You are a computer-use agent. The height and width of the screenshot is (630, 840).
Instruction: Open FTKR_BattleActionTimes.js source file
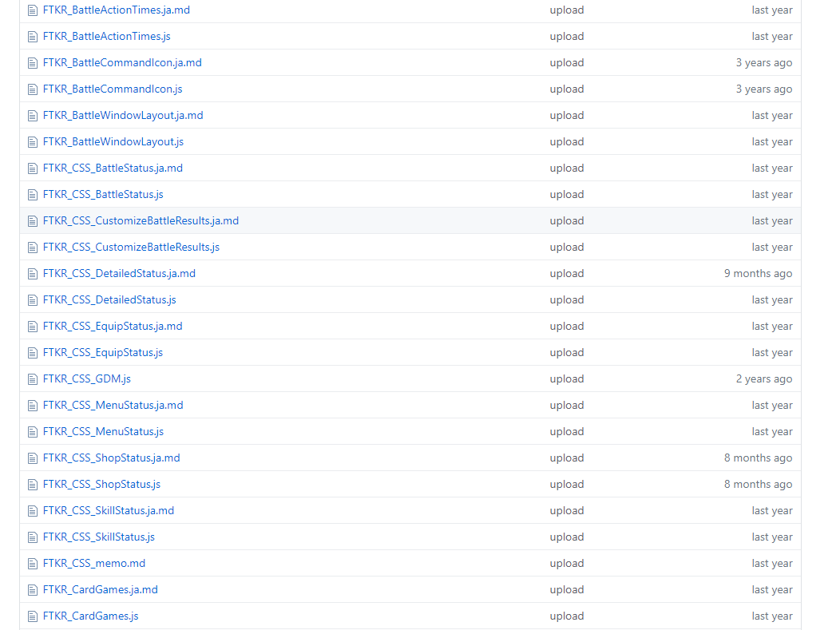coord(107,37)
